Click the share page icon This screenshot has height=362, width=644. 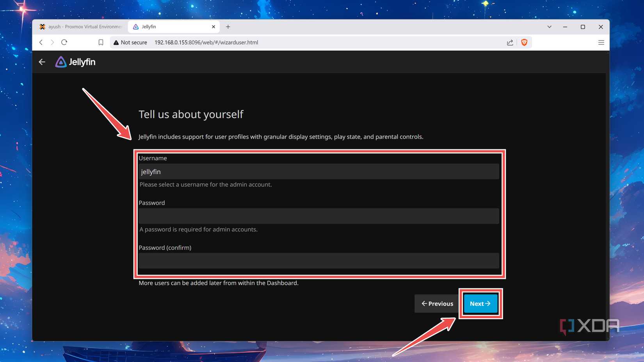point(510,42)
